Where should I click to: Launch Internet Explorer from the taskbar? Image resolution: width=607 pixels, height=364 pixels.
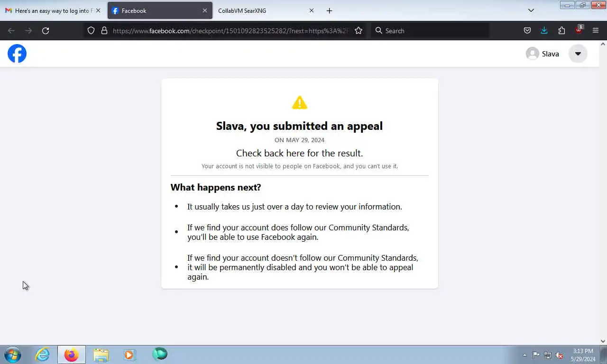43,355
